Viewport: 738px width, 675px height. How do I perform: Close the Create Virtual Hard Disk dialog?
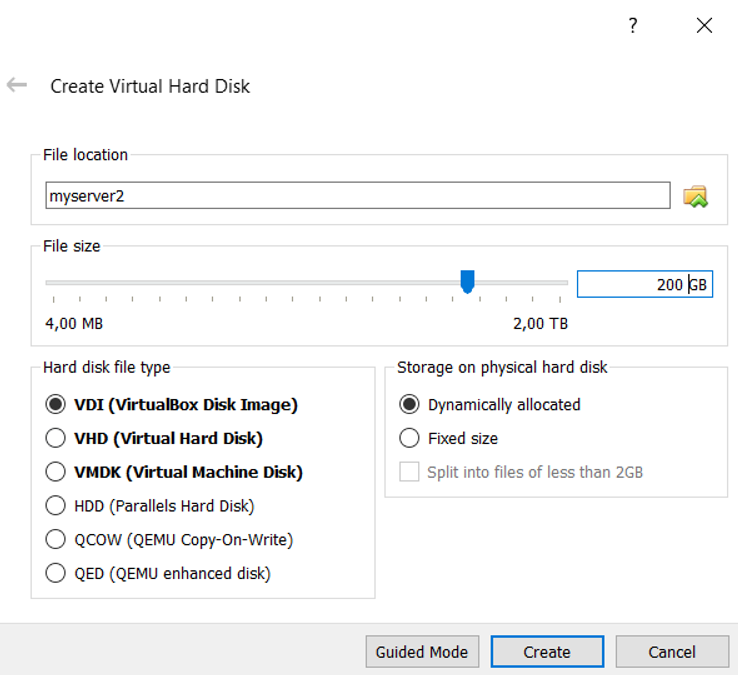(x=704, y=25)
